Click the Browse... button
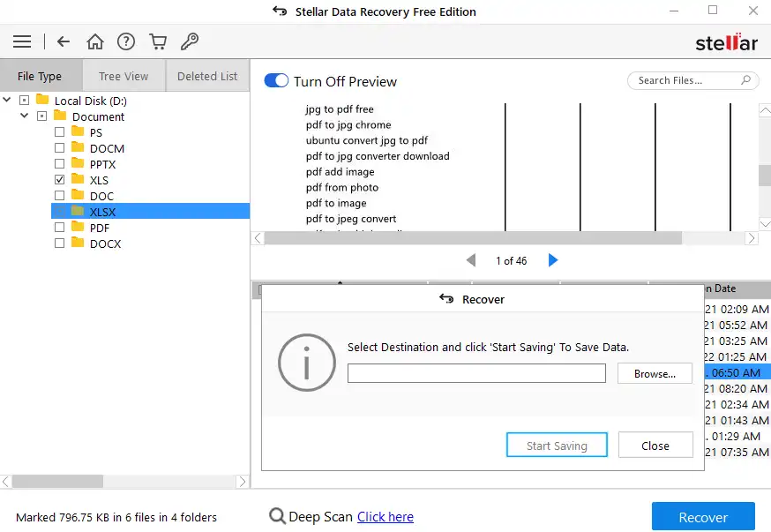The width and height of the screenshot is (771, 532). pyautogui.click(x=655, y=374)
